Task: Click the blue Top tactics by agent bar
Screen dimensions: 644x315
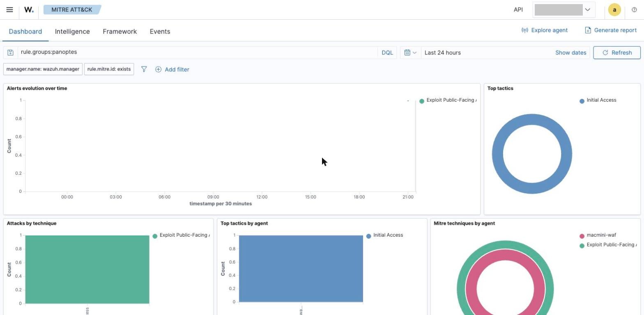Action: click(301, 269)
